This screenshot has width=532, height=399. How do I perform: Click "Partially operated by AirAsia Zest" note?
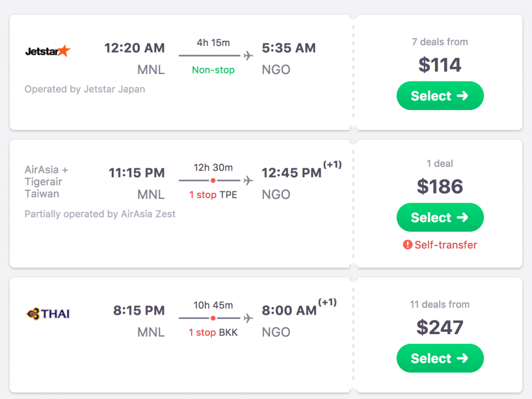tap(100, 214)
